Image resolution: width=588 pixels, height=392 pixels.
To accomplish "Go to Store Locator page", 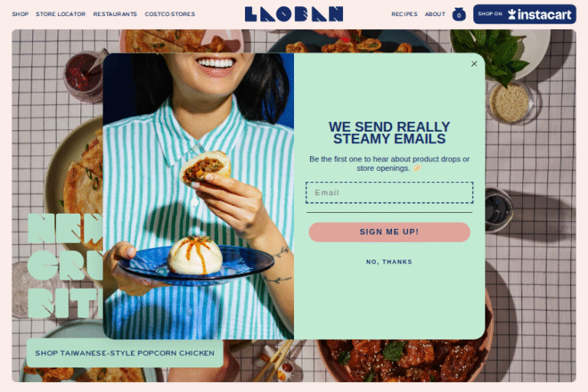I will 60,14.
